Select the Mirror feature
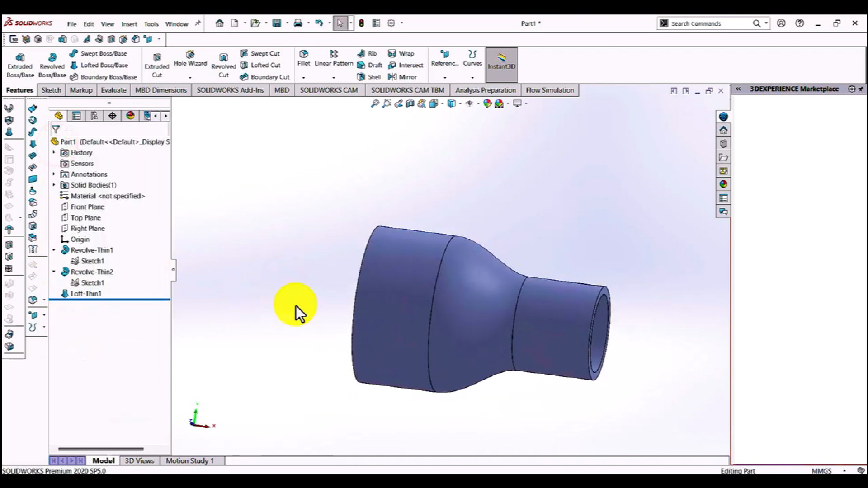868x488 pixels. [402, 77]
